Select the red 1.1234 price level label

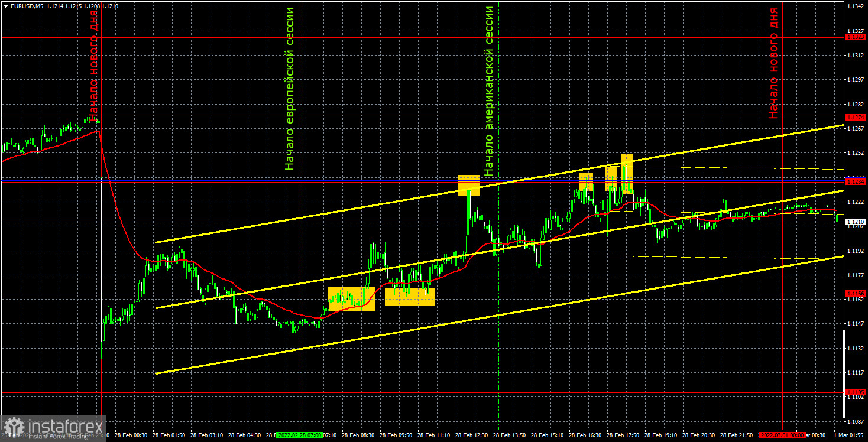pyautogui.click(x=856, y=182)
